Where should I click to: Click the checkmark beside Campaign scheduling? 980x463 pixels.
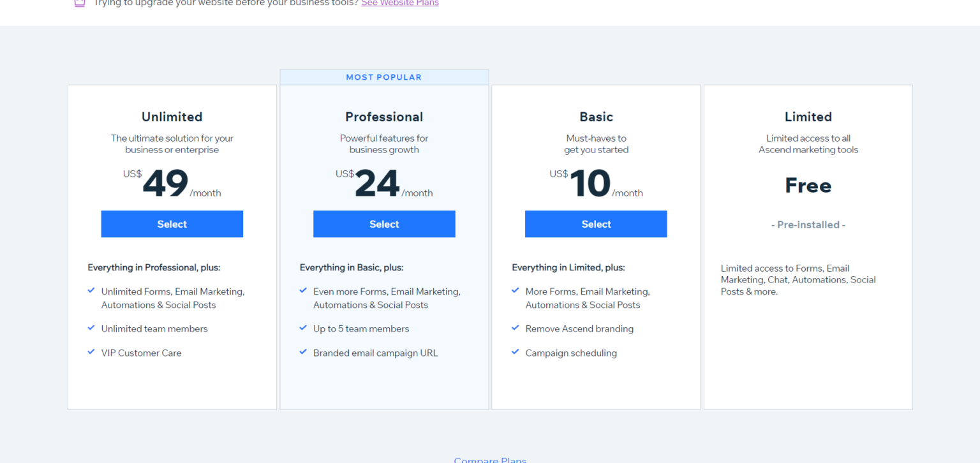[x=515, y=351]
